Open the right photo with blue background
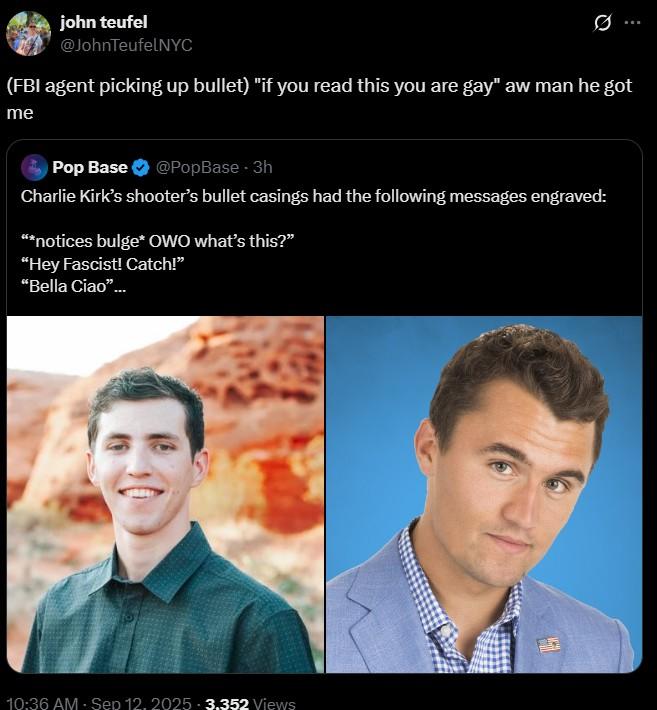The height and width of the screenshot is (710, 657). coord(484,494)
